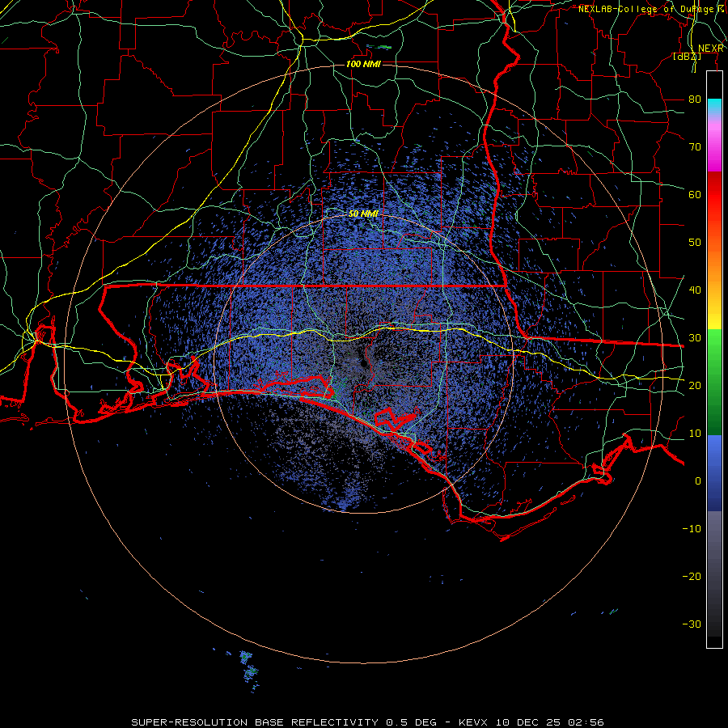The image size is (728, 728).
Task: Click the -10 dBZ scale value
Action: pos(692,528)
